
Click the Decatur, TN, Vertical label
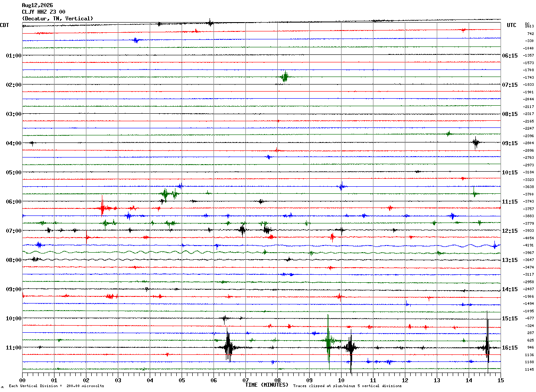click(58, 19)
